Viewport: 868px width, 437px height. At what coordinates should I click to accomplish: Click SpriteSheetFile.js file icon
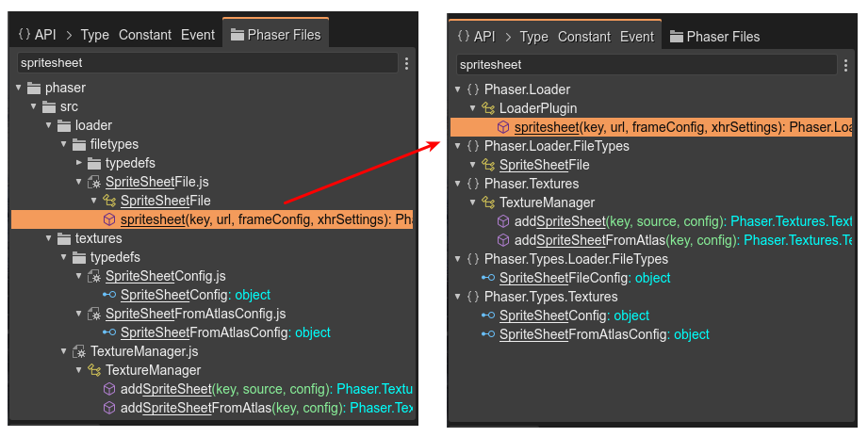pyautogui.click(x=94, y=182)
